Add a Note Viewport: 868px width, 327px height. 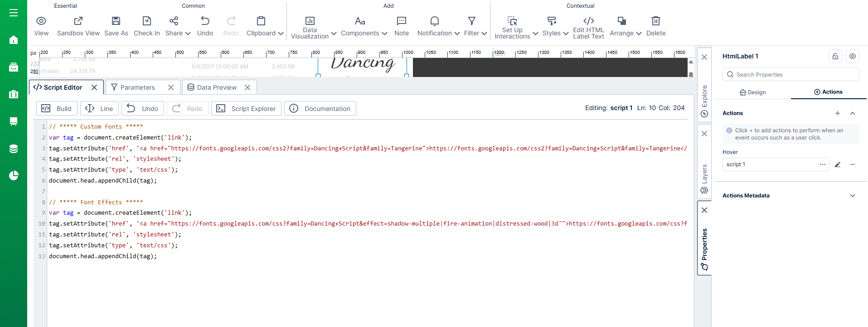click(402, 26)
